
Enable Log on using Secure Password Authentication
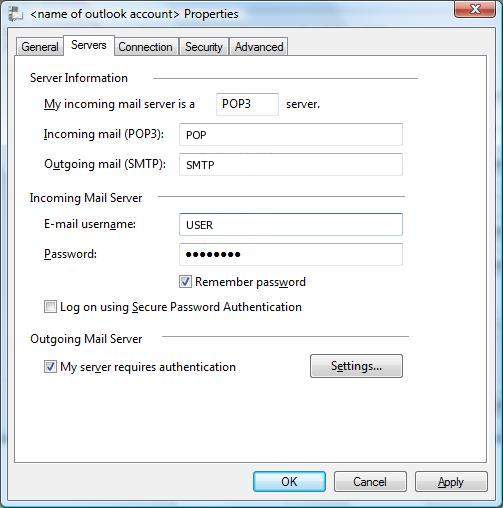coord(50,307)
